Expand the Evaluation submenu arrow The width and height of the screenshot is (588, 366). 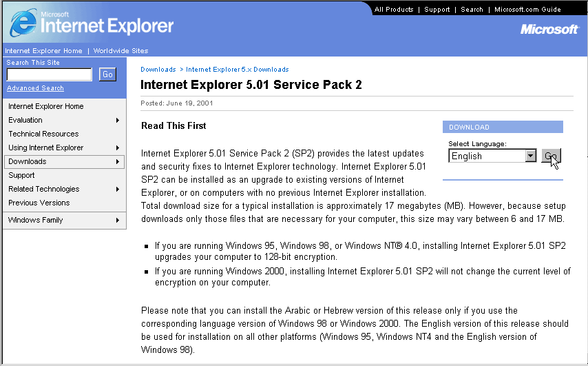(x=118, y=120)
